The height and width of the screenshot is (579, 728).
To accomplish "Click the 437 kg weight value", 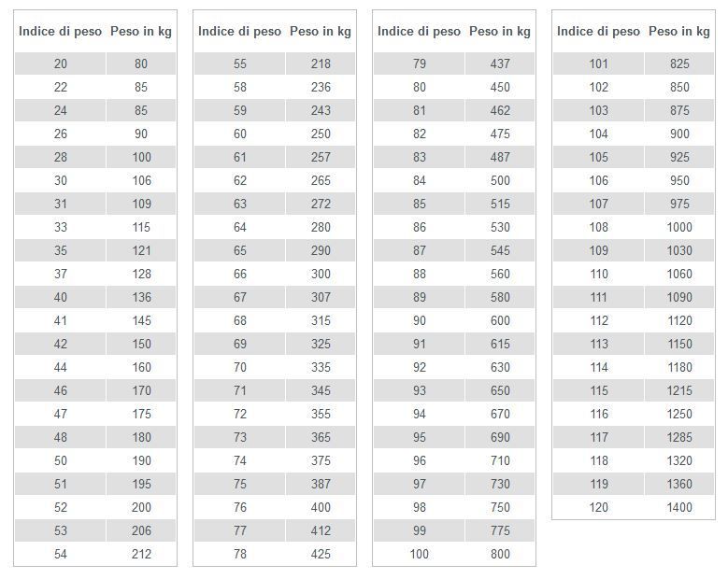I will click(x=500, y=64).
